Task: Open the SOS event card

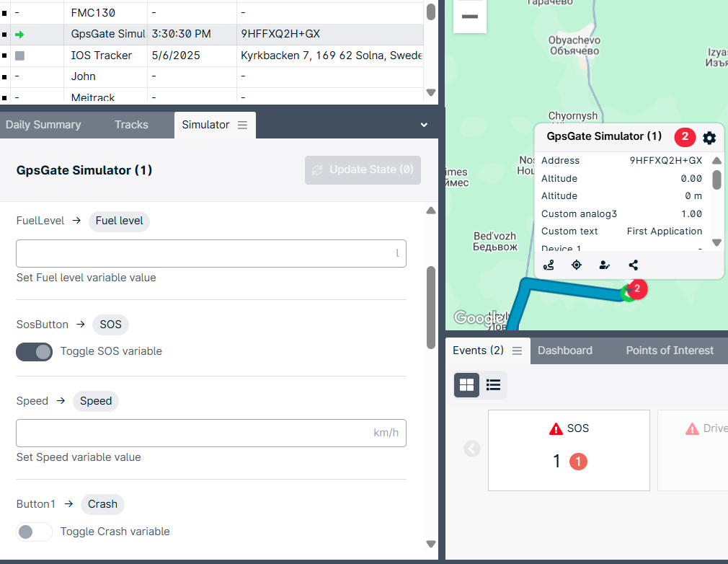Action: tap(569, 450)
